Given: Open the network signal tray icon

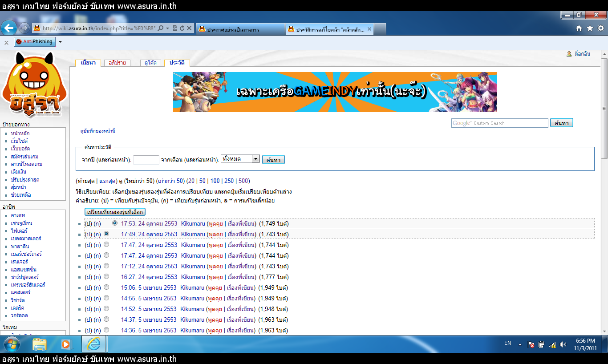Looking at the screenshot, I should [552, 344].
